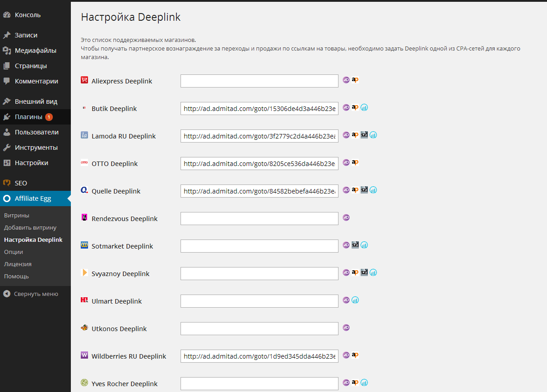The image size is (547, 392).
Task: Click the empty Sotmarket Deeplink field
Action: point(260,246)
